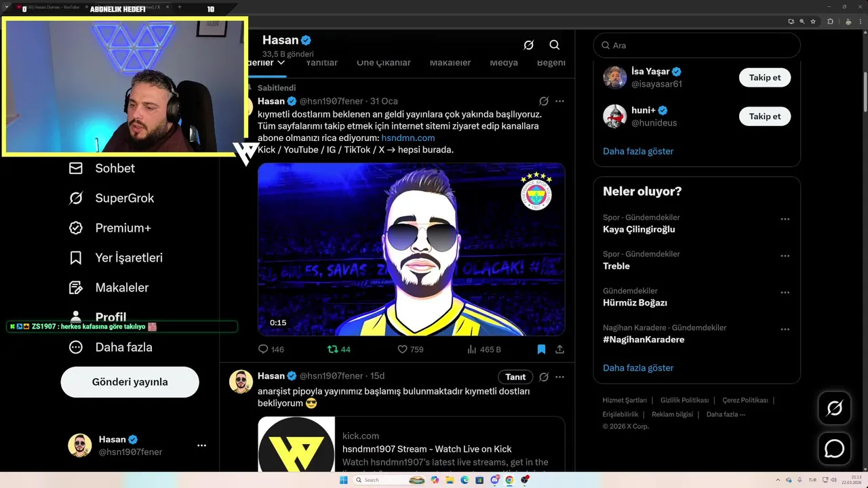Open Erişilebilirlik footer link
Viewport: 868px width, 488px height.
pyautogui.click(x=620, y=414)
